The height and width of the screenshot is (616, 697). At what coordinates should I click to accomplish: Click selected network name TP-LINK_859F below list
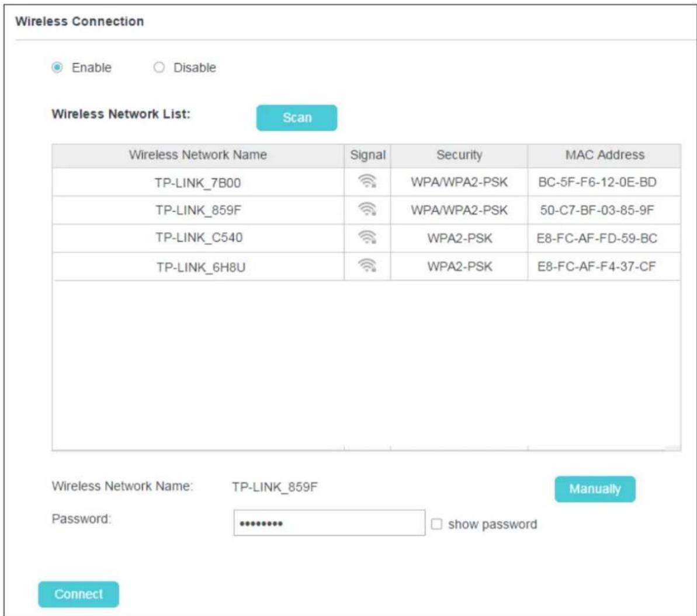tap(275, 487)
